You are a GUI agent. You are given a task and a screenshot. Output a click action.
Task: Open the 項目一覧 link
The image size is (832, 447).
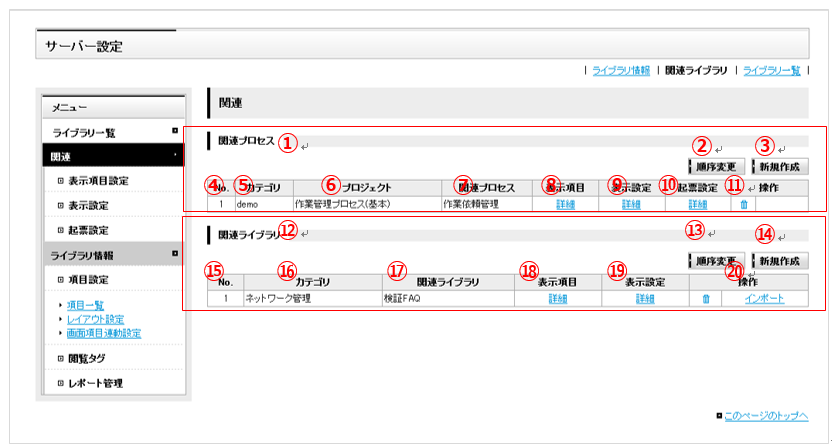85,305
